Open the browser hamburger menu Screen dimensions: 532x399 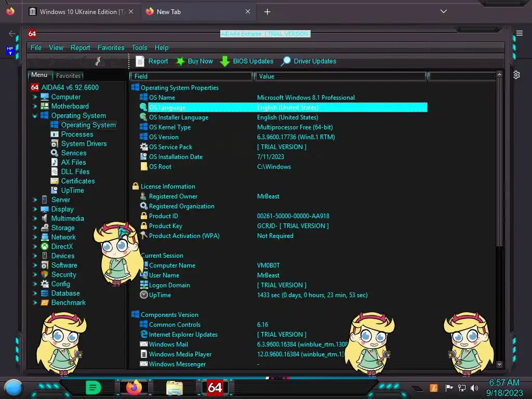[x=520, y=33]
